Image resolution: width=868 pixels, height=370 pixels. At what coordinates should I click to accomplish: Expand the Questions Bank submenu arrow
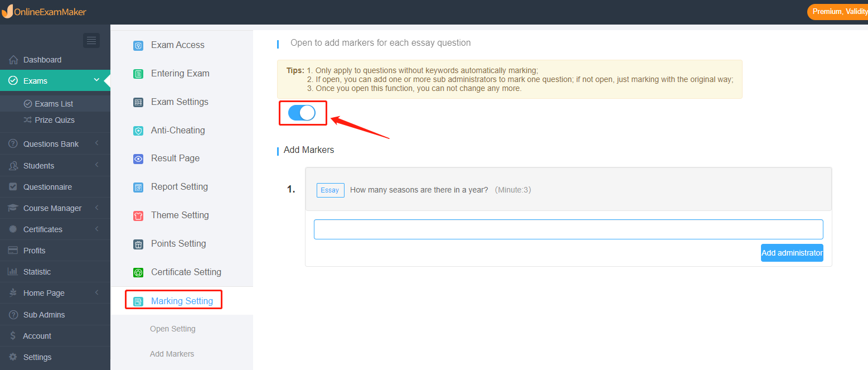point(96,143)
